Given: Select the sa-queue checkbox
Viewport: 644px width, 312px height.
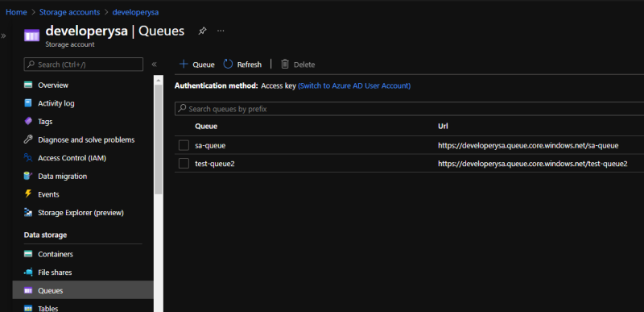Looking at the screenshot, I should [184, 145].
